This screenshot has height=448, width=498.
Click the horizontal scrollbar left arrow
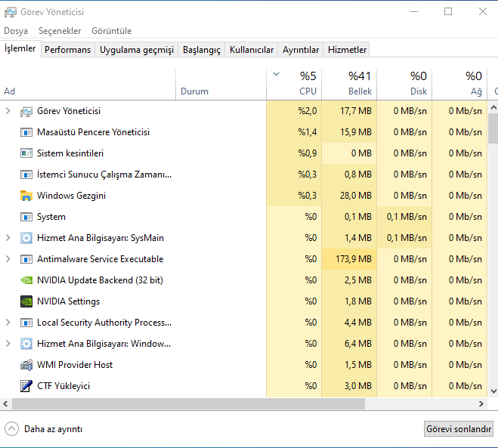[5, 404]
